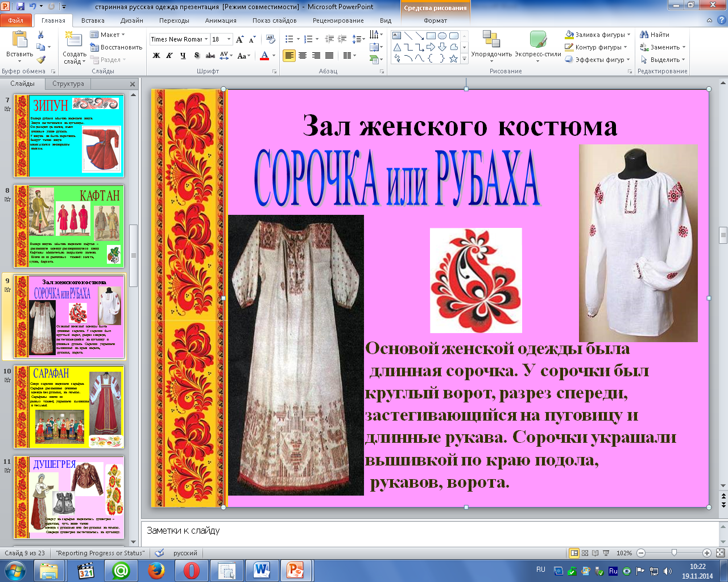
Task: Open the font size dropdown
Action: tap(229, 39)
